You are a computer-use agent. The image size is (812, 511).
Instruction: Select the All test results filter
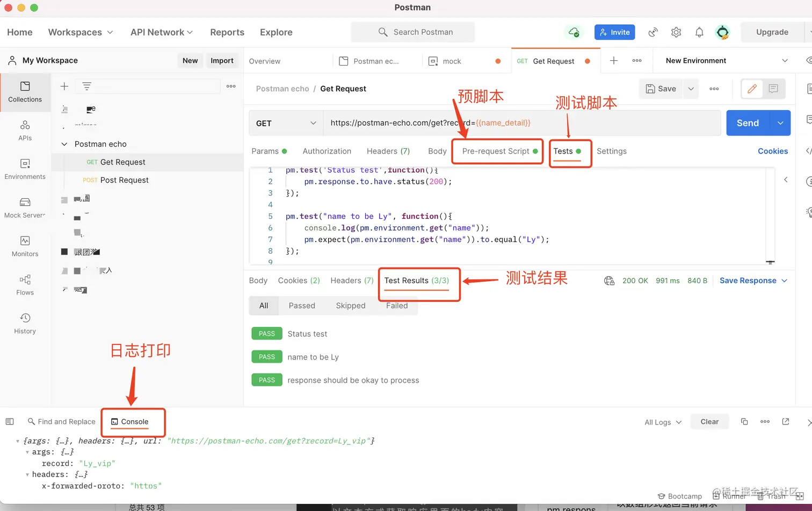(264, 306)
